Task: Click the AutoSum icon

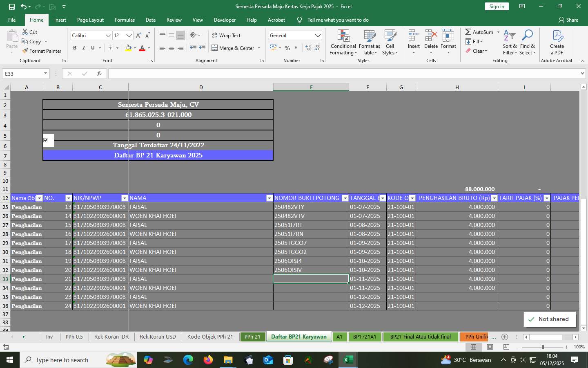Action: tap(468, 32)
